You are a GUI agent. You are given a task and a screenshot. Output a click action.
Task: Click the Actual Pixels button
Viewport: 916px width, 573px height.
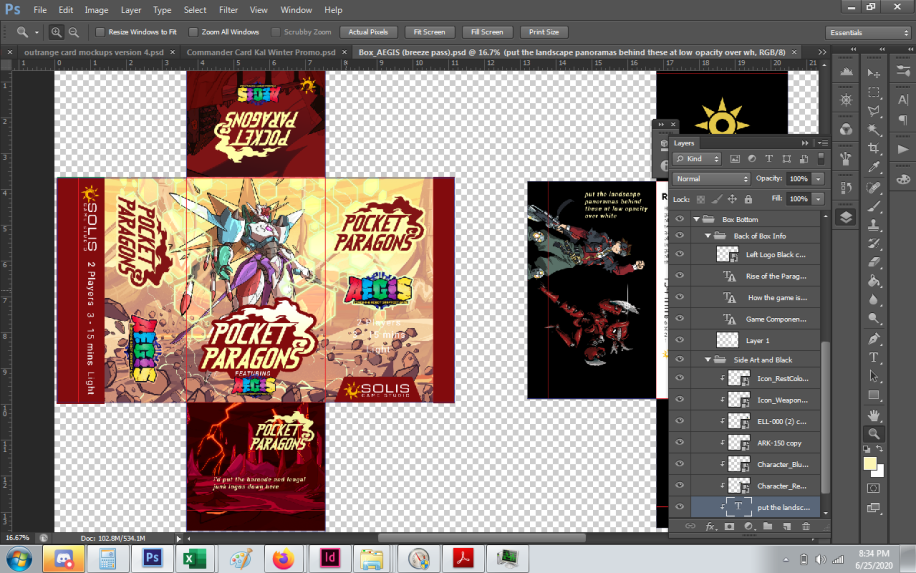[x=368, y=32]
